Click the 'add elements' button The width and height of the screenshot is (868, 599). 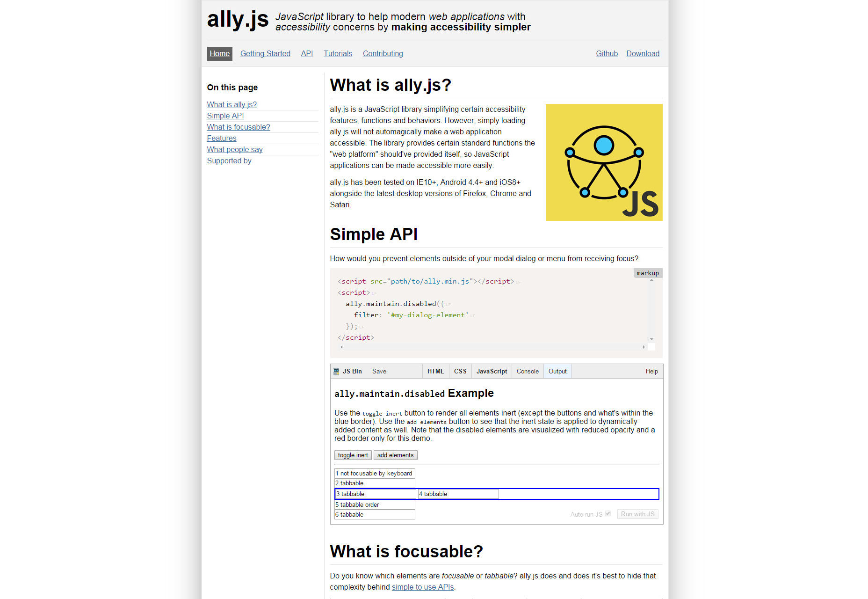pyautogui.click(x=395, y=455)
